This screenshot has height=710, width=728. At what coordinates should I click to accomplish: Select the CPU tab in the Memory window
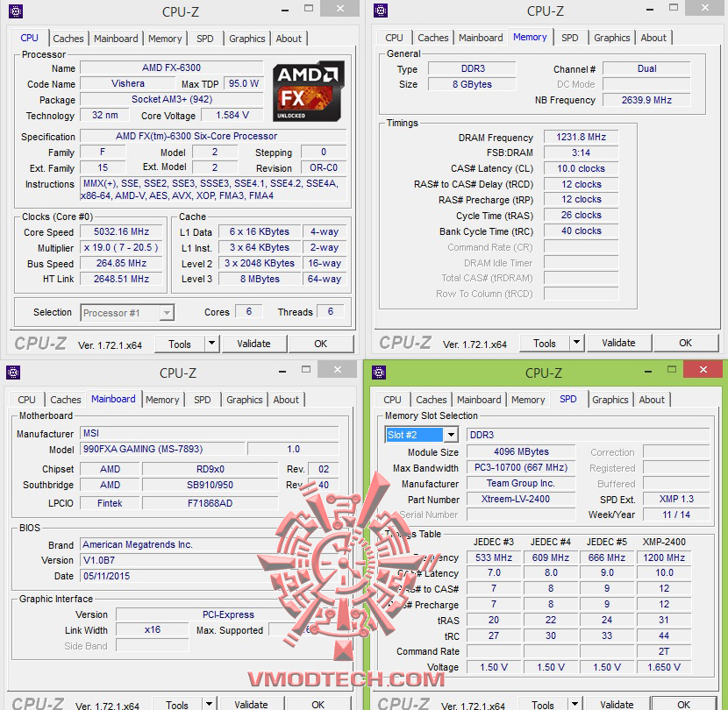tap(394, 38)
